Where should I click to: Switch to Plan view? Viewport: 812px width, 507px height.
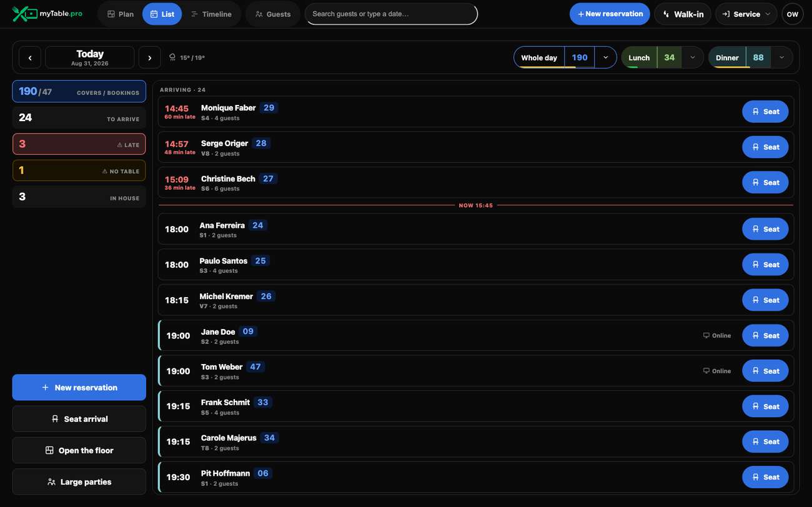click(x=120, y=14)
